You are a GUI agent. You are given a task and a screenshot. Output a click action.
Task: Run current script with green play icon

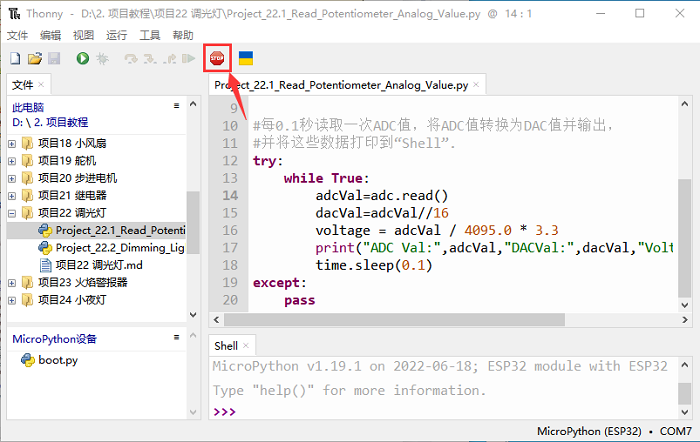(x=82, y=60)
